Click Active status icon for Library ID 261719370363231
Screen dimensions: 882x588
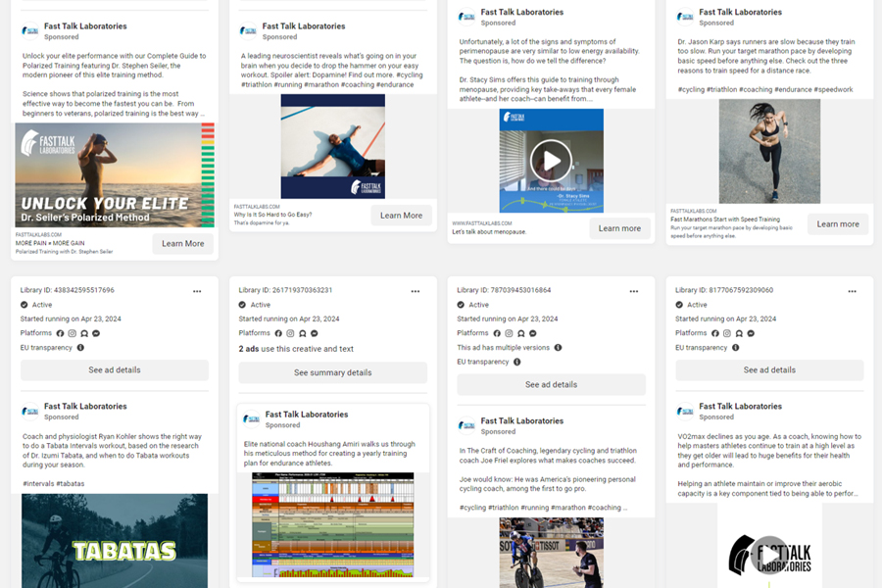242,305
